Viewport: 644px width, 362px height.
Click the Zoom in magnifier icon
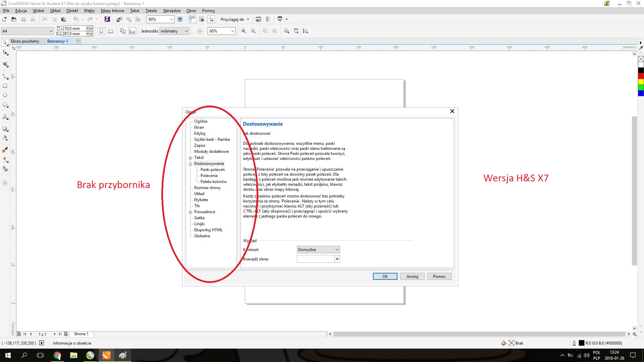click(244, 31)
